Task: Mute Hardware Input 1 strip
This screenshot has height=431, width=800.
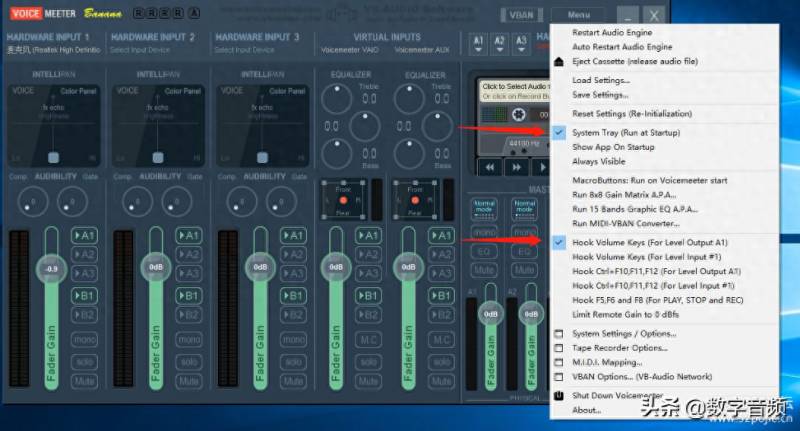Action: click(85, 381)
